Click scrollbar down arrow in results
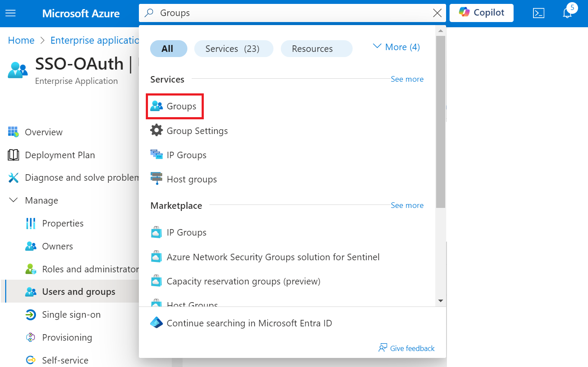 pos(440,300)
